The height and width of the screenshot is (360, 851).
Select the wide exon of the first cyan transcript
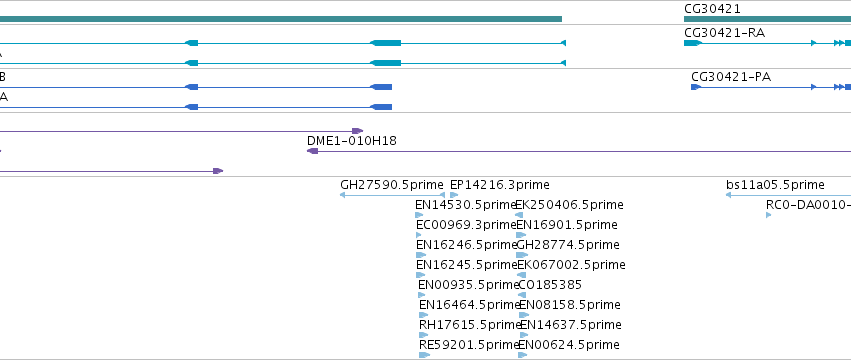(x=386, y=43)
